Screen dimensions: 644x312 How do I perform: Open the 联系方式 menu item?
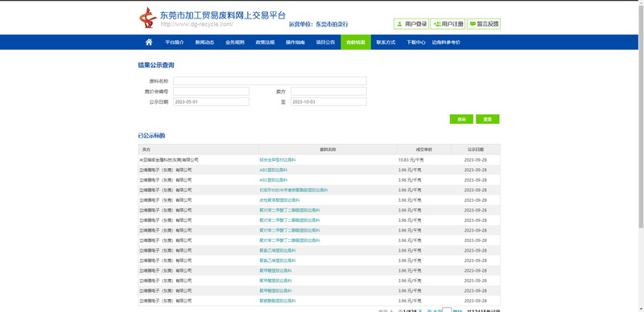pos(386,43)
